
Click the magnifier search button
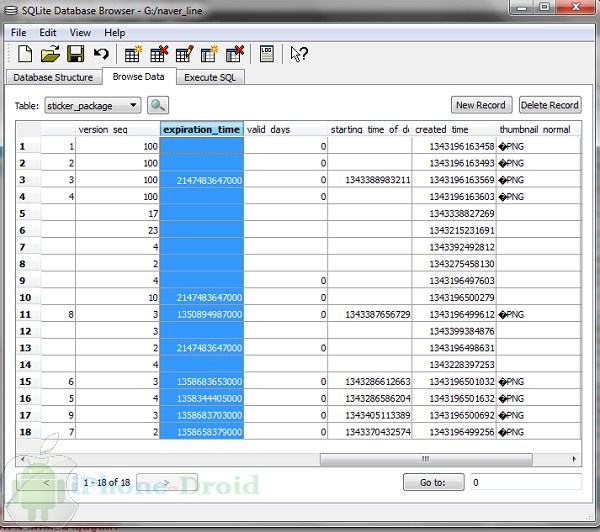tap(158, 105)
